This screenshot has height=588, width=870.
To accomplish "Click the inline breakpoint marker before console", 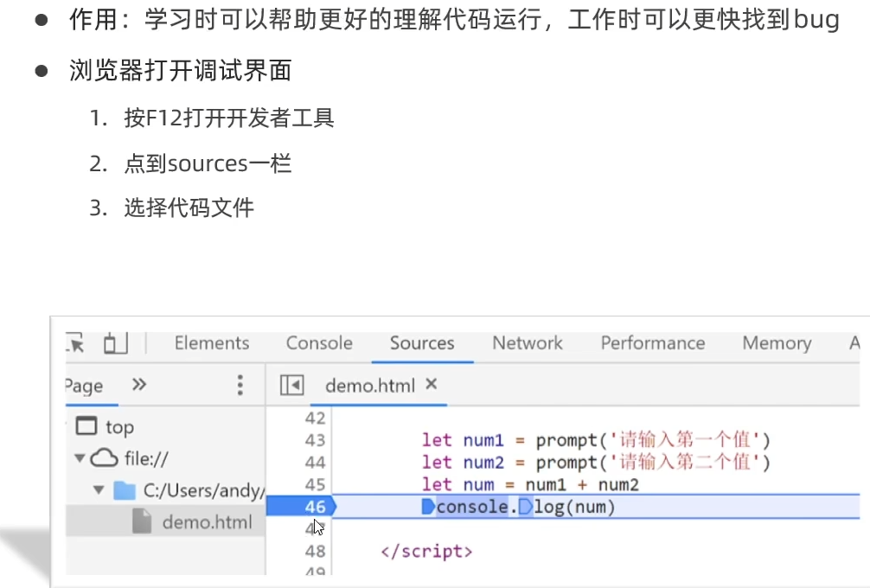I will 428,507.
